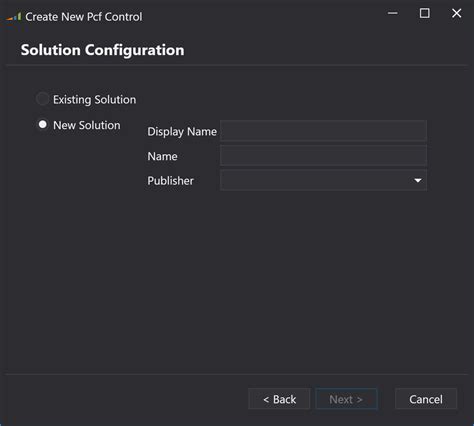The image size is (474, 426).
Task: Click the Publisher label
Action: [x=170, y=181]
